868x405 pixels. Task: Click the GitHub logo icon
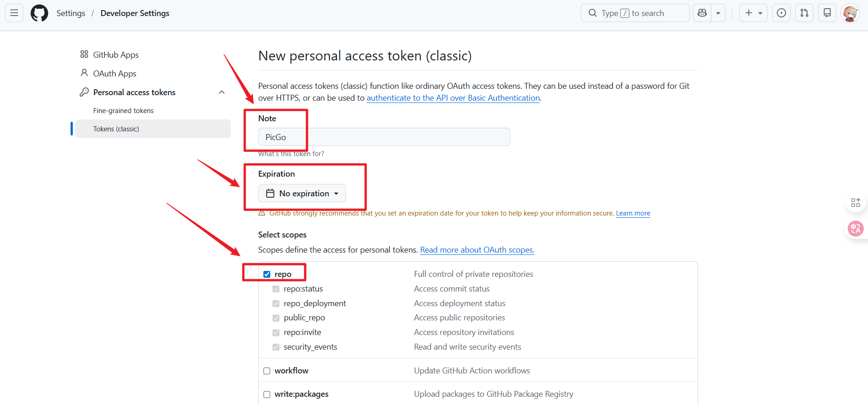coord(39,13)
